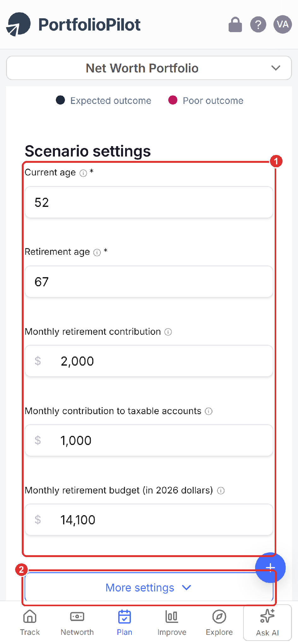Click the Current age input field
Screen dimensions: 298x644
(x=149, y=202)
